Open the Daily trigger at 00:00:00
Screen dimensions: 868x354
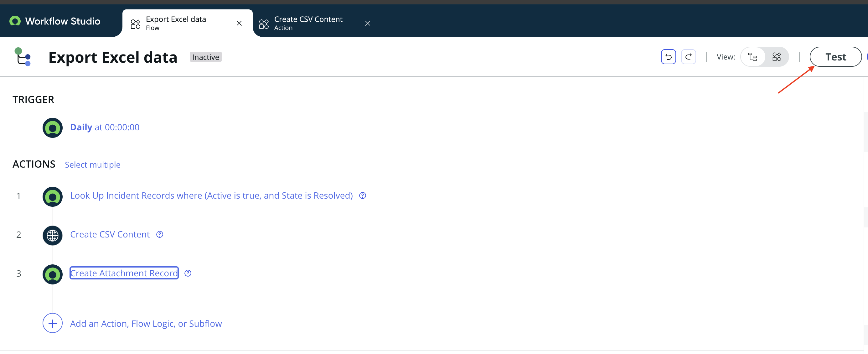(105, 127)
